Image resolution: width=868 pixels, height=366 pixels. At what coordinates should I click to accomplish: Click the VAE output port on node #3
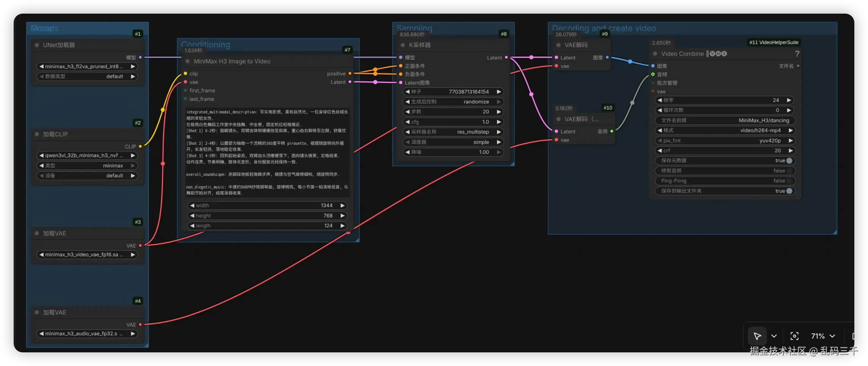pyautogui.click(x=140, y=246)
